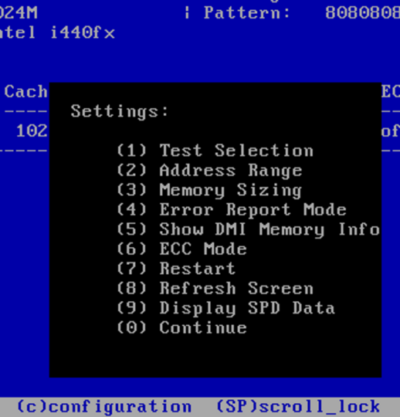Choose (5) Show DMI Memory Info
Image resolution: width=400 pixels, height=417 pixels.
[248, 230]
